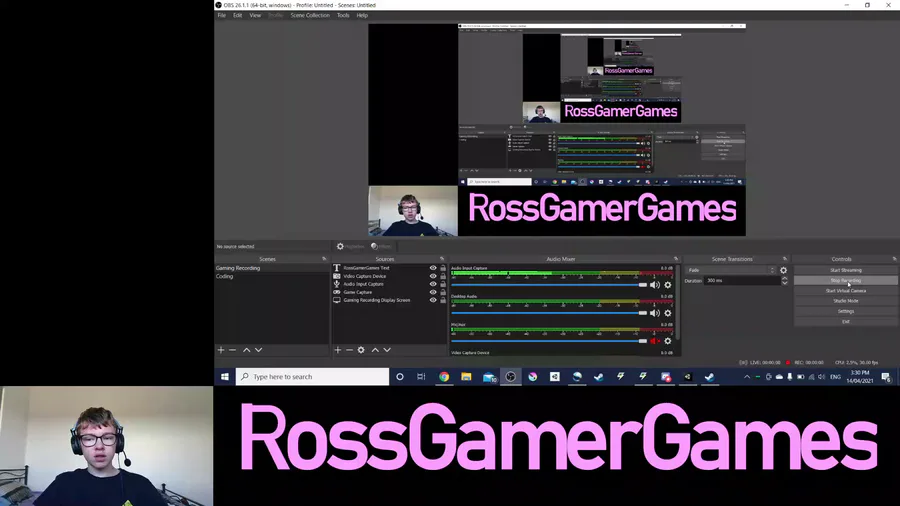The width and height of the screenshot is (900, 506).
Task: Open the View menu
Action: pos(255,15)
